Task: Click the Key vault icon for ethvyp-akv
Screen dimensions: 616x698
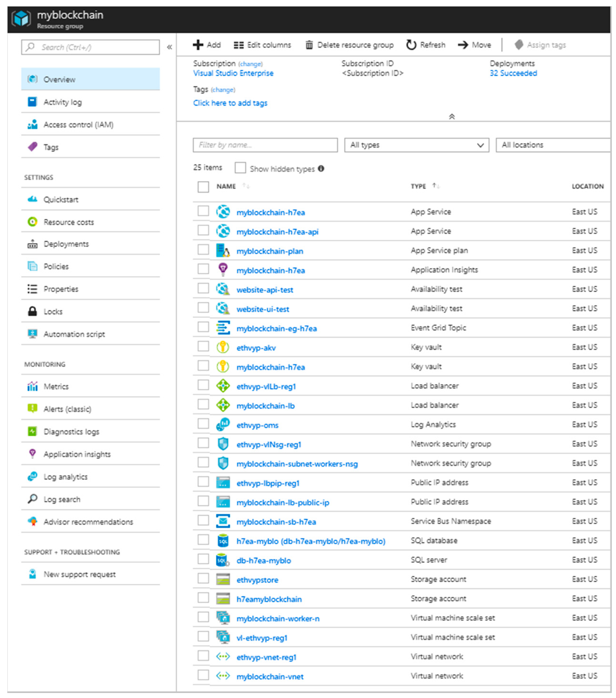Action: click(223, 347)
